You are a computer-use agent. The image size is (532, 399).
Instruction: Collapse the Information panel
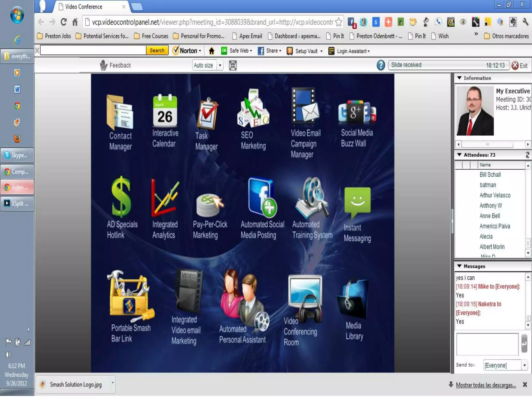pos(459,78)
